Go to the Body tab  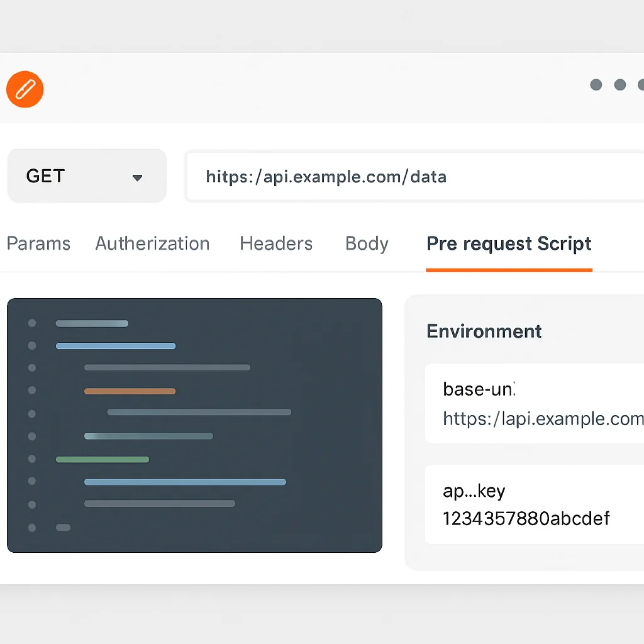click(x=367, y=244)
